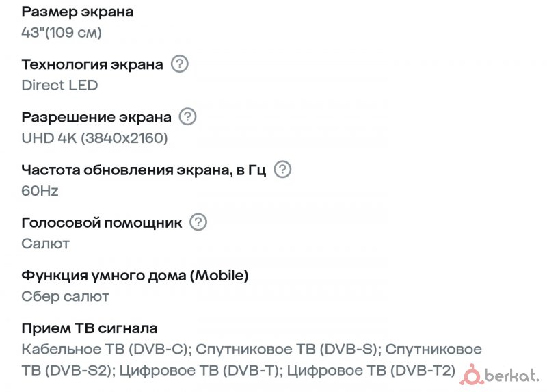Click the 60Hz value text

pyautogui.click(x=40, y=191)
